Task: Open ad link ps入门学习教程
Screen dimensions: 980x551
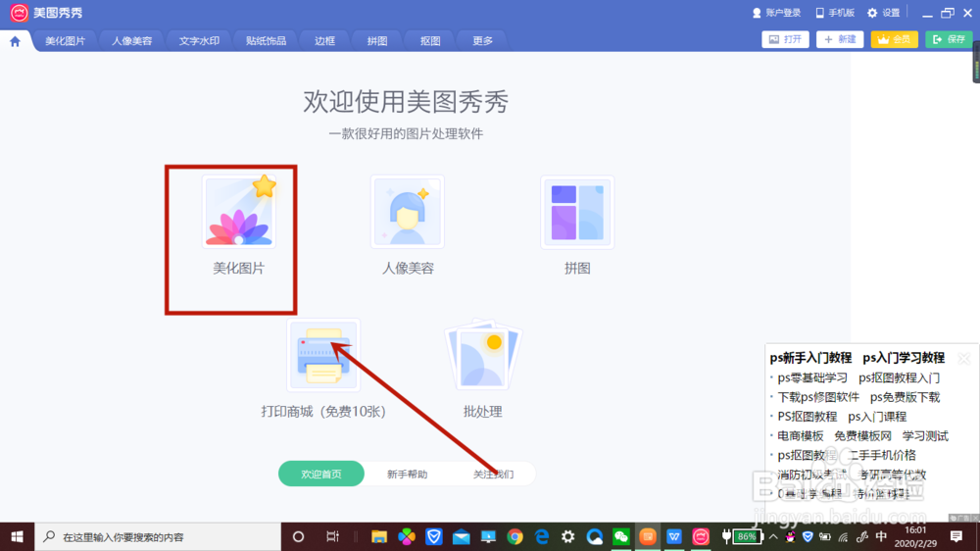Action: [904, 358]
